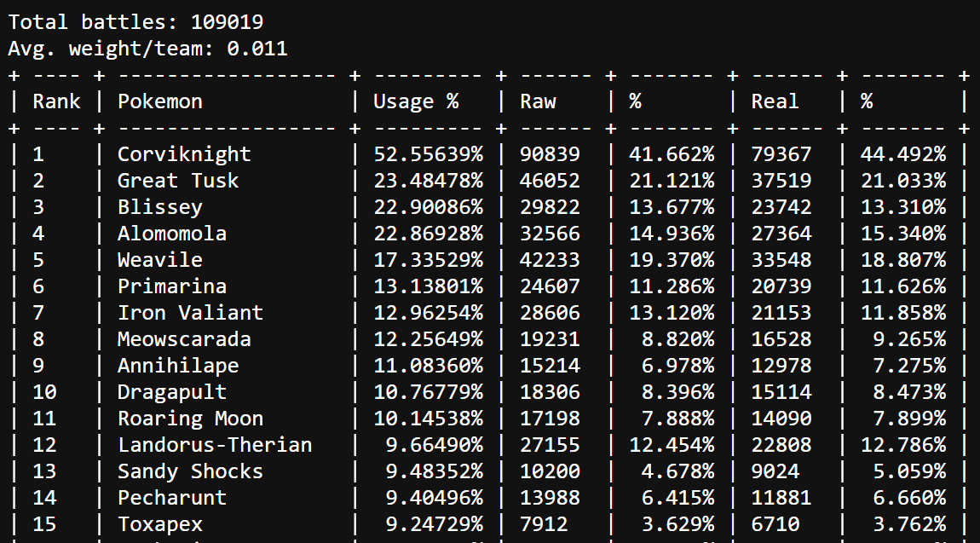Click the Total battles count line

pos(135,22)
